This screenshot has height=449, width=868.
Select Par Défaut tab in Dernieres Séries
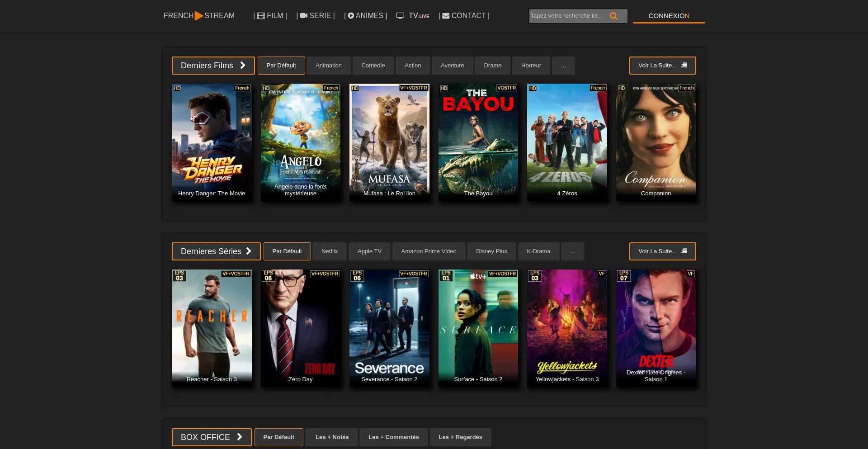287,251
